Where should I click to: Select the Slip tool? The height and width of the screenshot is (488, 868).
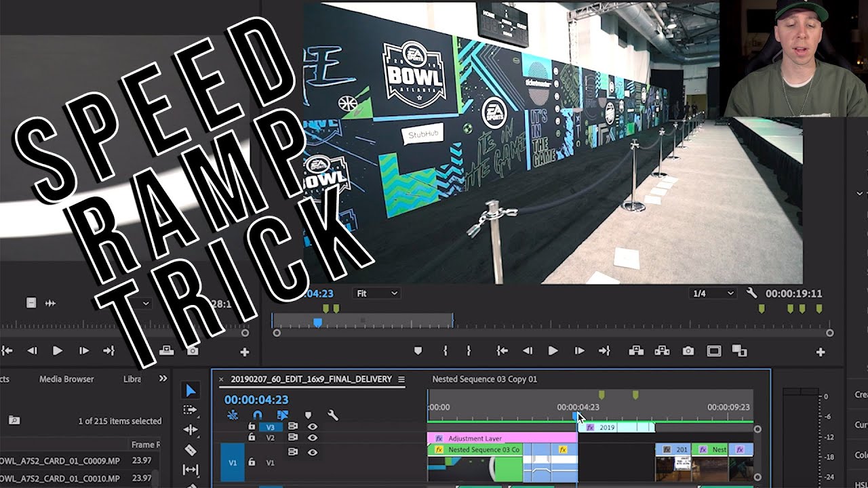[191, 469]
